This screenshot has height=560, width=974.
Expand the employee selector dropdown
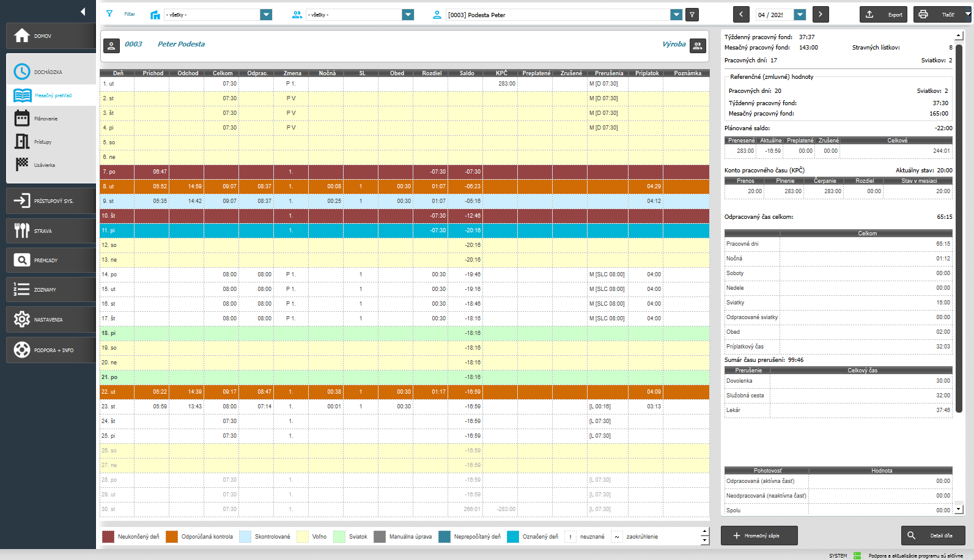click(676, 15)
